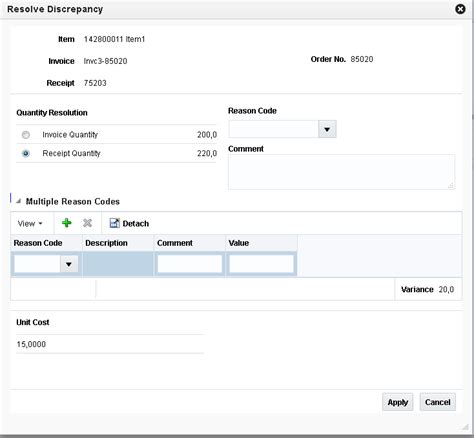Screen dimensions: 474x438
Task: Click the dialog resize grip at corner
Action: coord(465,426)
